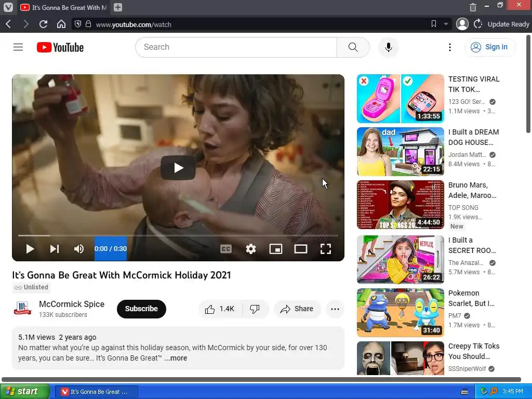
Task: Click the Unlisted badge
Action: tap(31, 287)
